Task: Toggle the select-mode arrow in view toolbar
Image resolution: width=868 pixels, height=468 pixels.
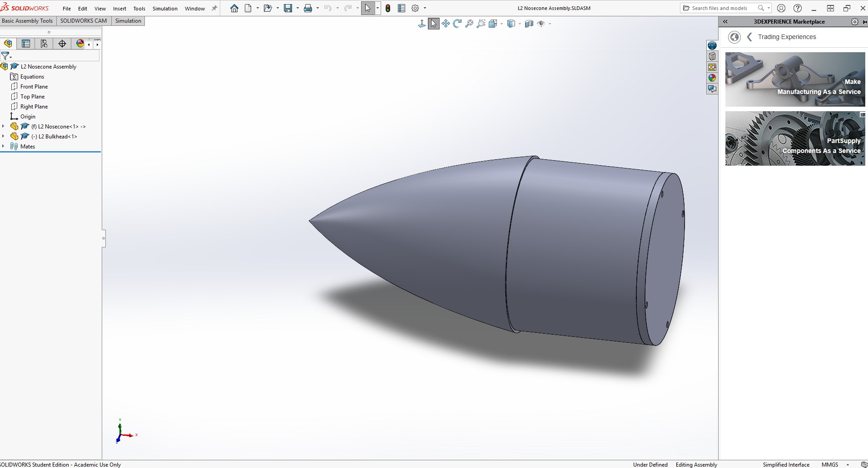Action: click(x=434, y=24)
